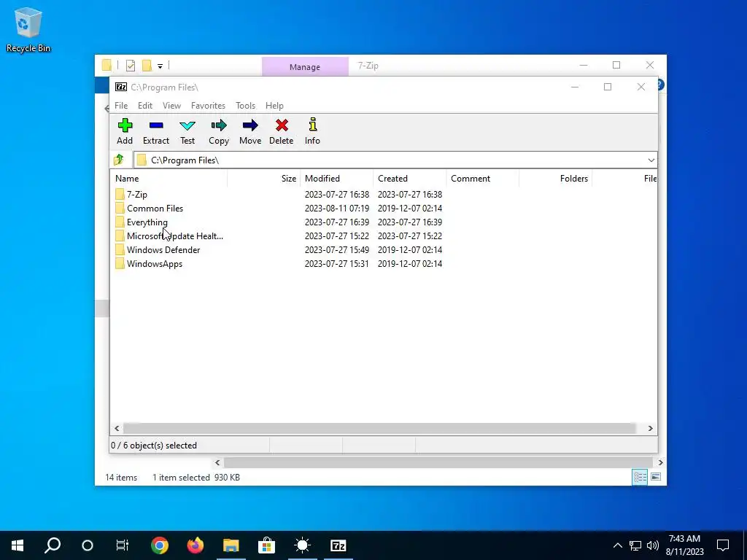Open the notification center icon

723,545
